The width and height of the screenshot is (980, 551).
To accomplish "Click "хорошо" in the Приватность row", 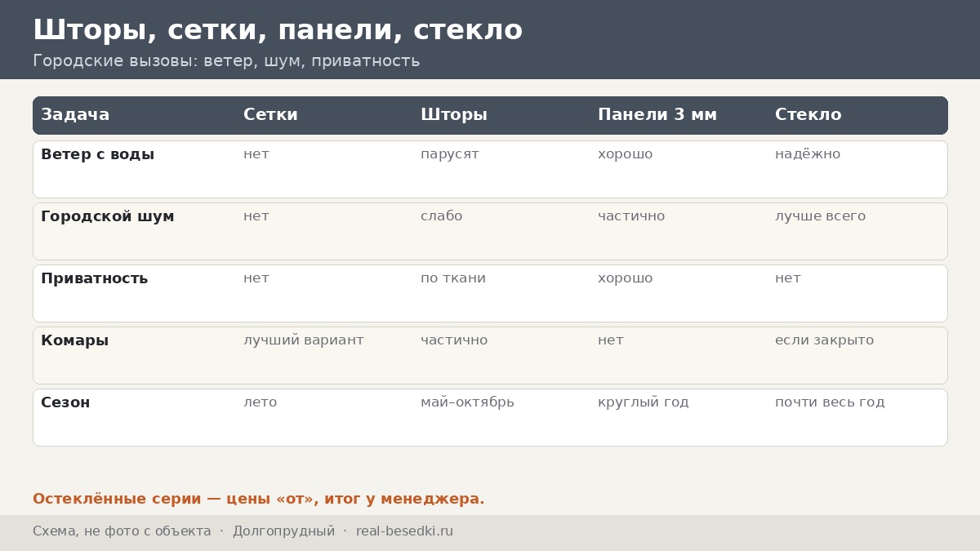I will point(626,278).
